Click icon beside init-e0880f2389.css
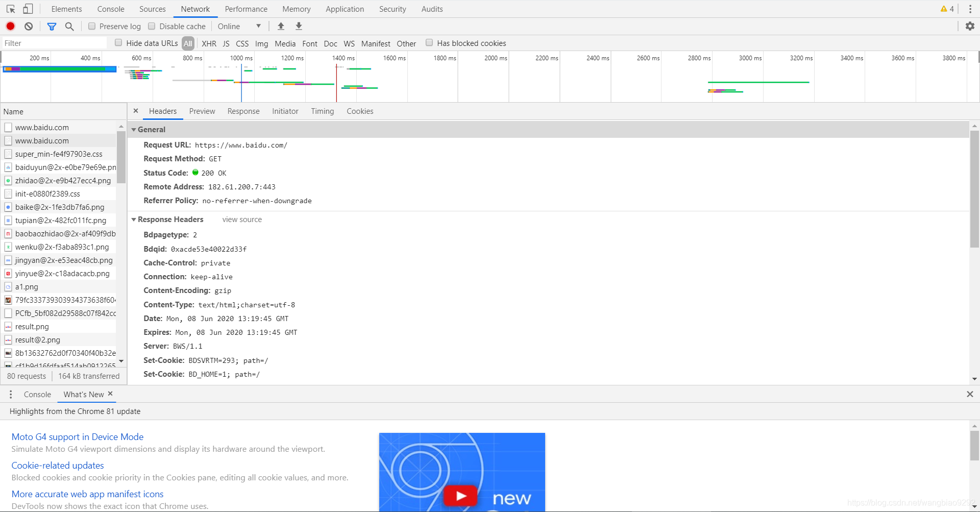Screen dimensions: 980x512 point(8,193)
